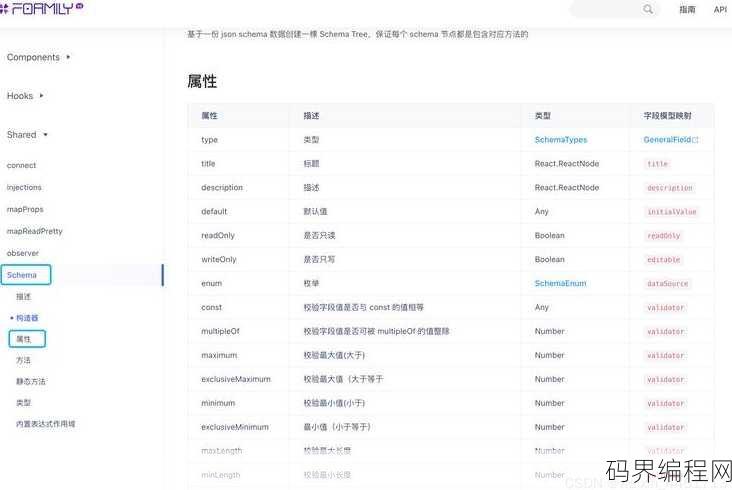Jump to the 构造器 anchor in sidebar

[27, 318]
